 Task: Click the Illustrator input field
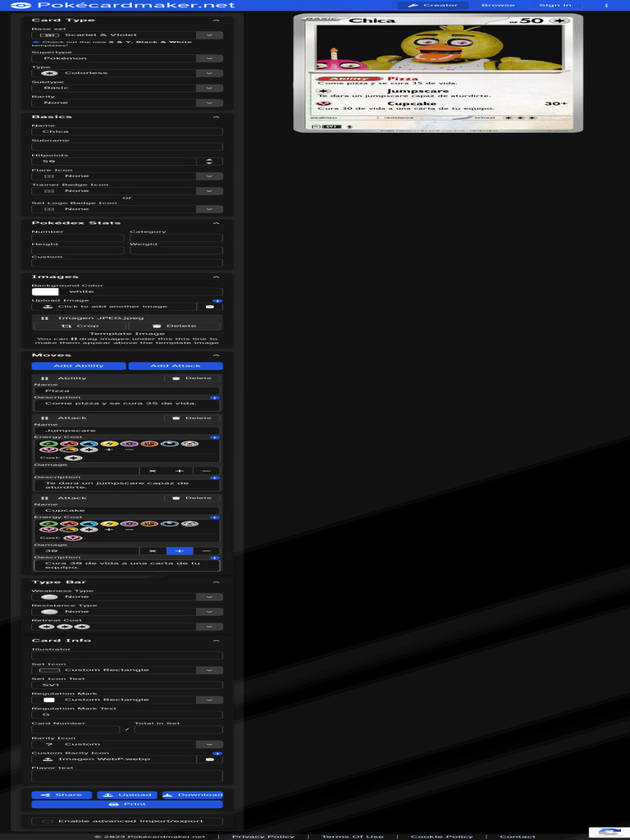pyautogui.click(x=127, y=655)
